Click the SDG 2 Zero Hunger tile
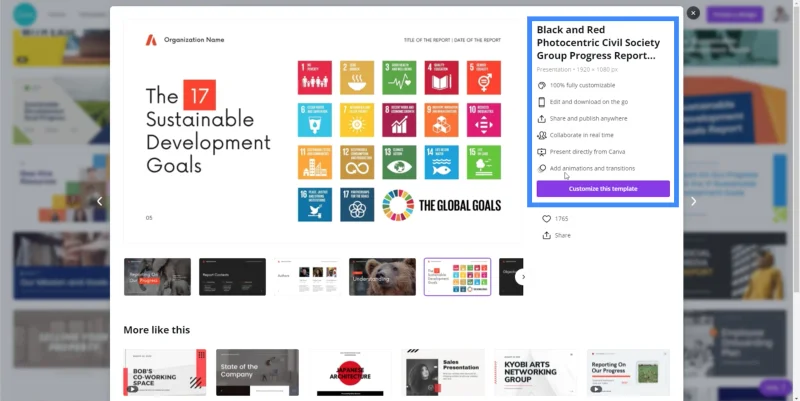800x401 pixels. 357,78
